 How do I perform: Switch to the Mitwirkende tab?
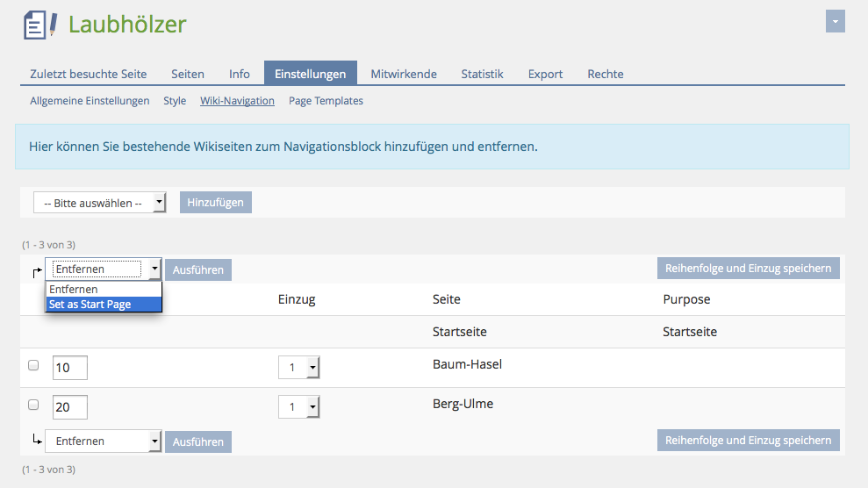coord(403,74)
